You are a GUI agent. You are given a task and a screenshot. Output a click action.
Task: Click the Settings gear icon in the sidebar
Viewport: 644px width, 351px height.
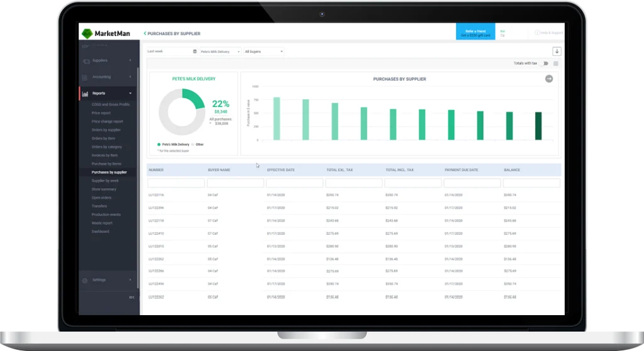[x=85, y=281]
